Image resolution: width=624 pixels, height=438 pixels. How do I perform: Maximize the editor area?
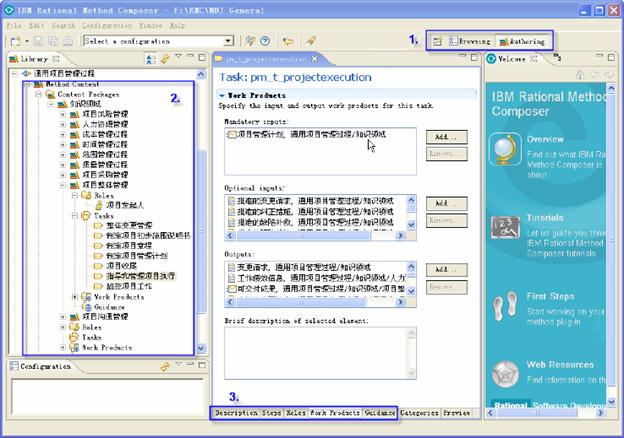coord(474,58)
